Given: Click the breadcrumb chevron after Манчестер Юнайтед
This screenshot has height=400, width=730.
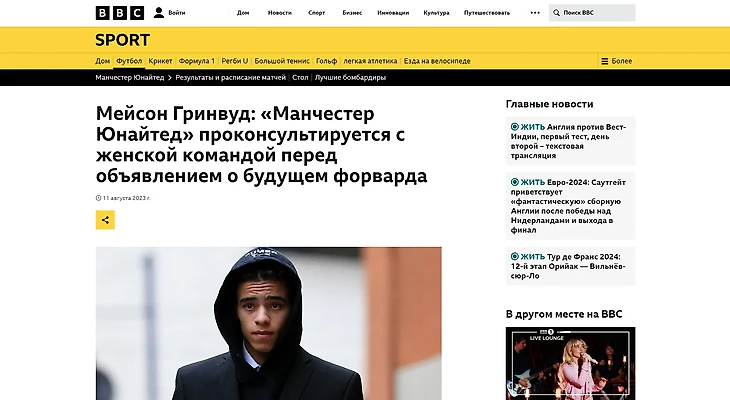Looking at the screenshot, I should point(170,78).
